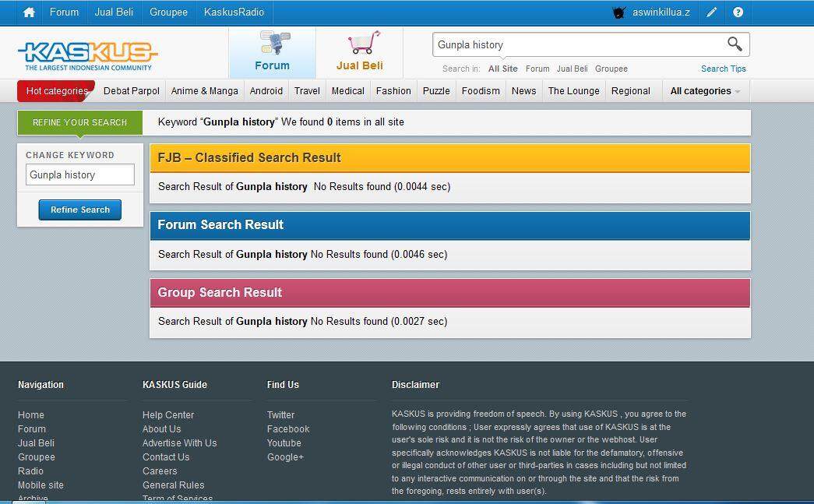Open the Debat Parpol category

tap(132, 91)
